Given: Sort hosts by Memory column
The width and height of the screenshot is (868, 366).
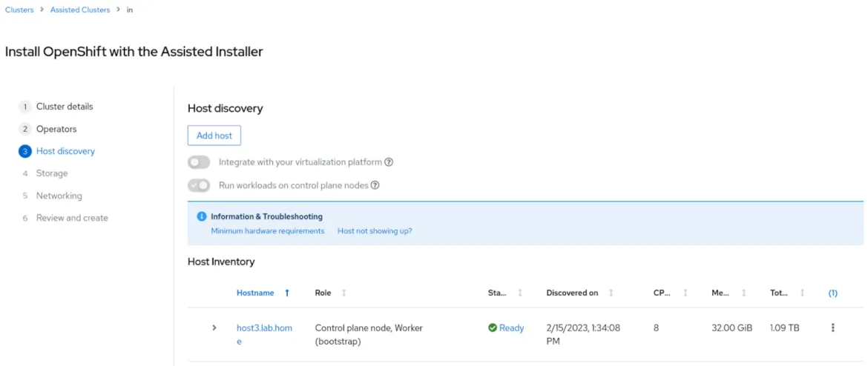Looking at the screenshot, I should click(x=743, y=293).
